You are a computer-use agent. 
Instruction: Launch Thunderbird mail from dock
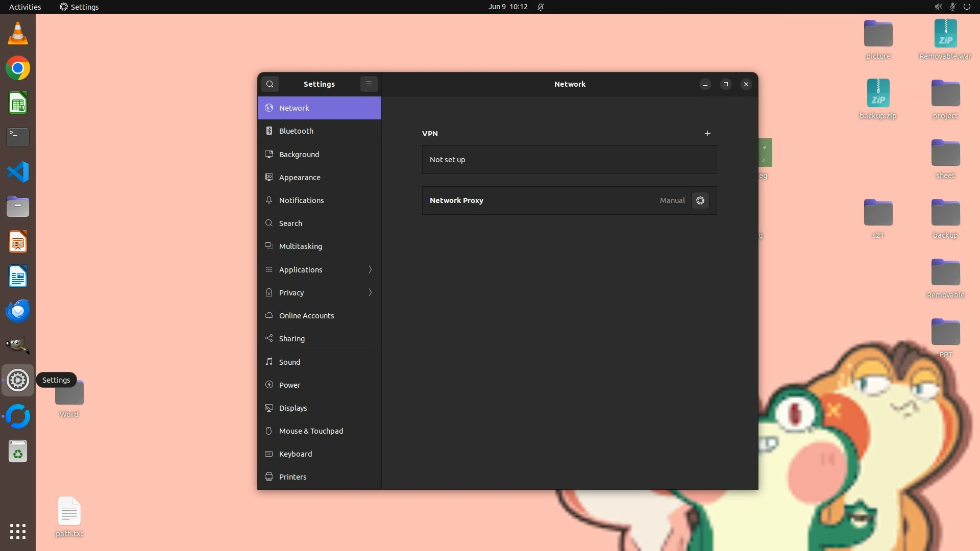(x=18, y=311)
